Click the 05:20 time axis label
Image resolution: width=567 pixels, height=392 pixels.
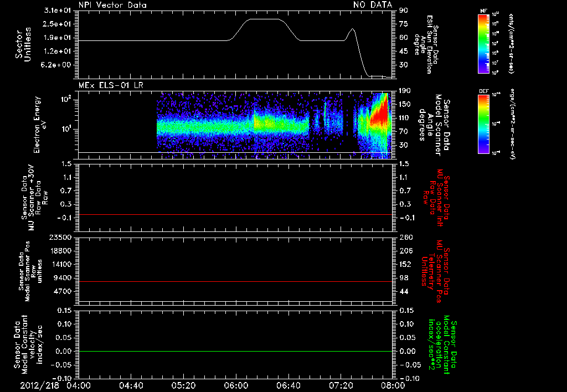click(x=183, y=385)
